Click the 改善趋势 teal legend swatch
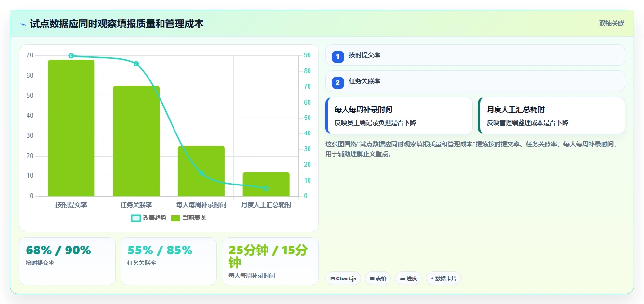This screenshot has height=304, width=644. [136, 218]
